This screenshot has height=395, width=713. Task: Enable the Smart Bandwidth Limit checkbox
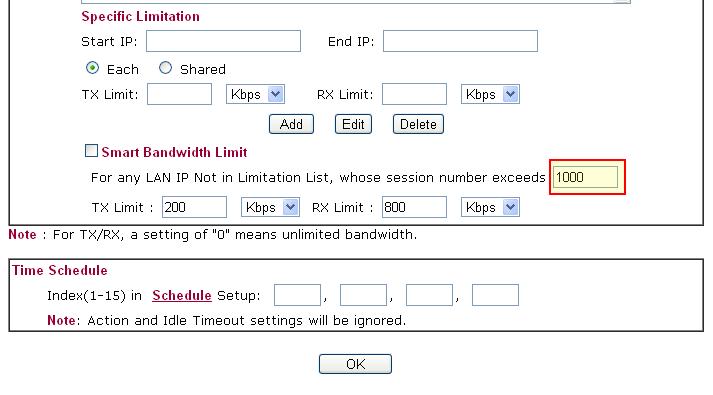point(91,150)
